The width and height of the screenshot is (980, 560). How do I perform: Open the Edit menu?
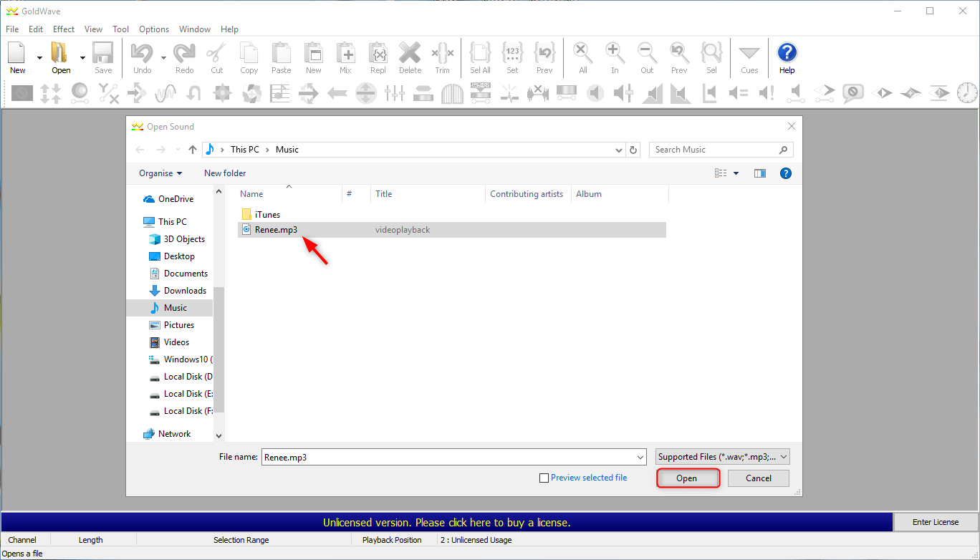[x=36, y=29]
